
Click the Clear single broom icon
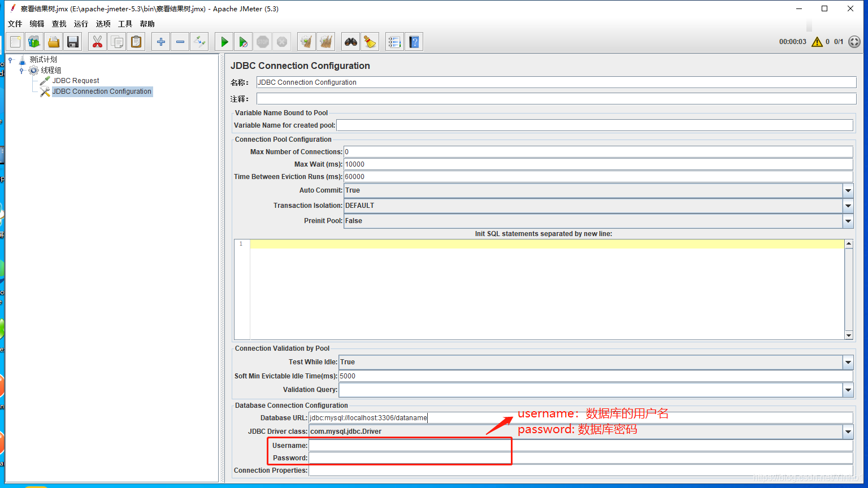coord(306,42)
